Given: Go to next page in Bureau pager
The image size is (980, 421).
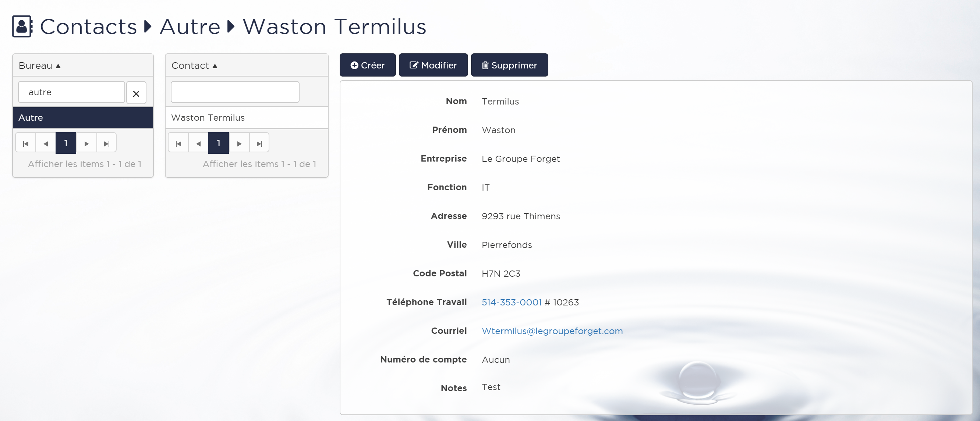Looking at the screenshot, I should (x=86, y=144).
